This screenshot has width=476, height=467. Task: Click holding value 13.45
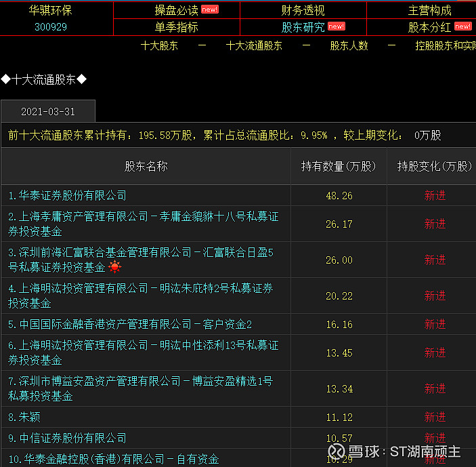point(339,352)
